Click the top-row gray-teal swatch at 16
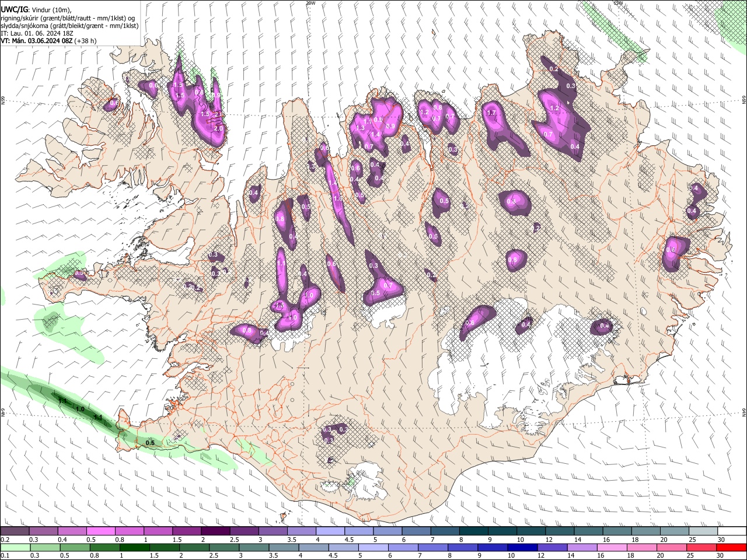Viewport: 747px width, 560px height. 617,531
